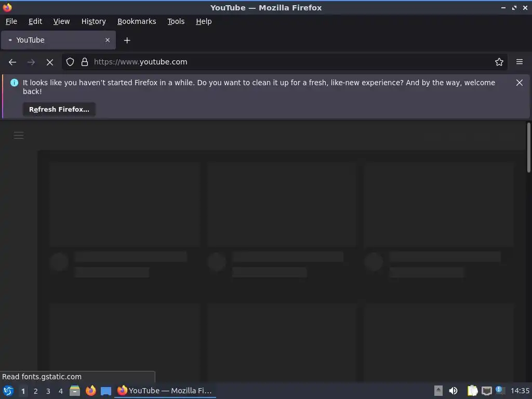This screenshot has height=399, width=532.
Task: Click the forward navigation arrow
Action: point(31,62)
